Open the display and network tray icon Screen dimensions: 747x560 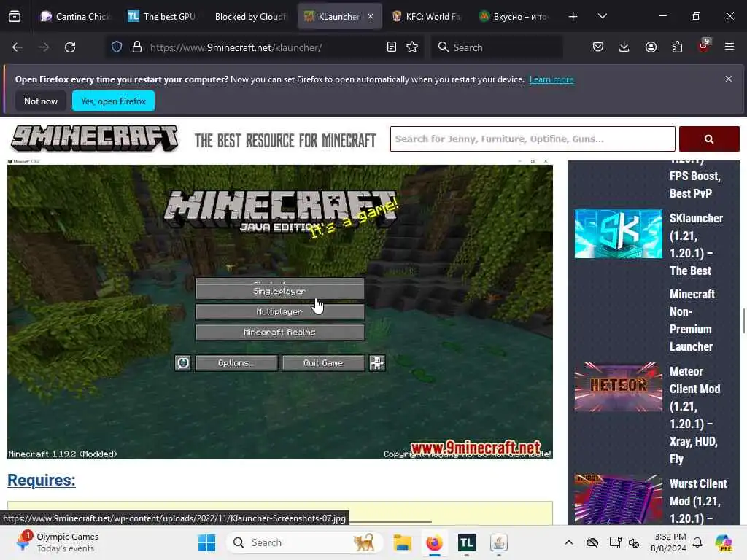[615, 542]
